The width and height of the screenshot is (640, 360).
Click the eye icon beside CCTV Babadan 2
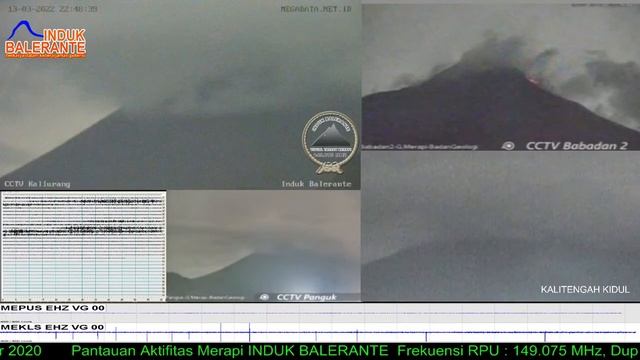(508, 146)
